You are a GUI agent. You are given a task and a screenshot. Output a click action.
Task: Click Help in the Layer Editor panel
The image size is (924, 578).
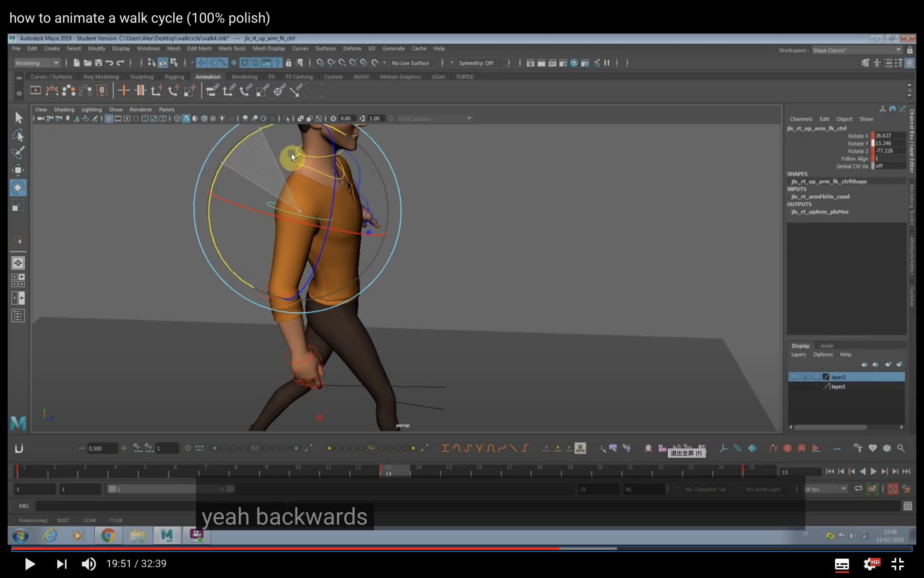coord(846,354)
